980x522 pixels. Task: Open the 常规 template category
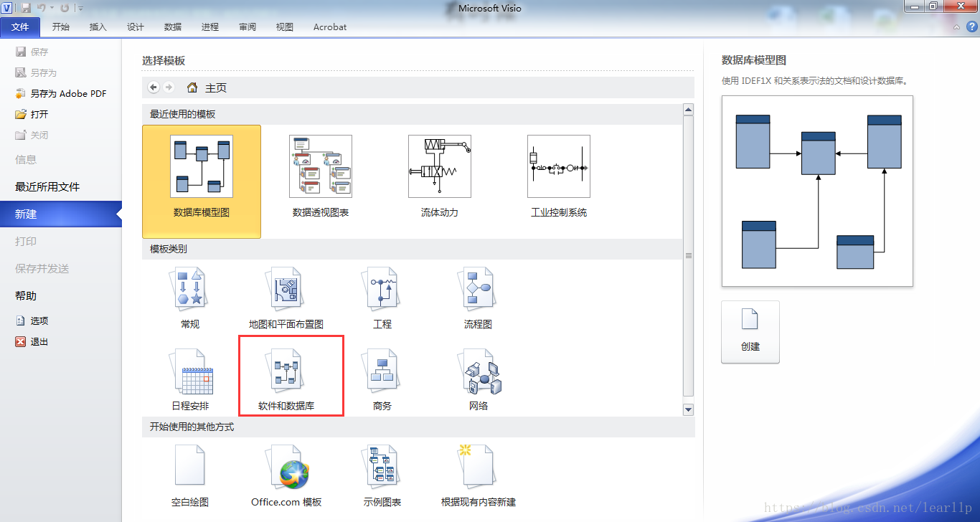tap(190, 298)
